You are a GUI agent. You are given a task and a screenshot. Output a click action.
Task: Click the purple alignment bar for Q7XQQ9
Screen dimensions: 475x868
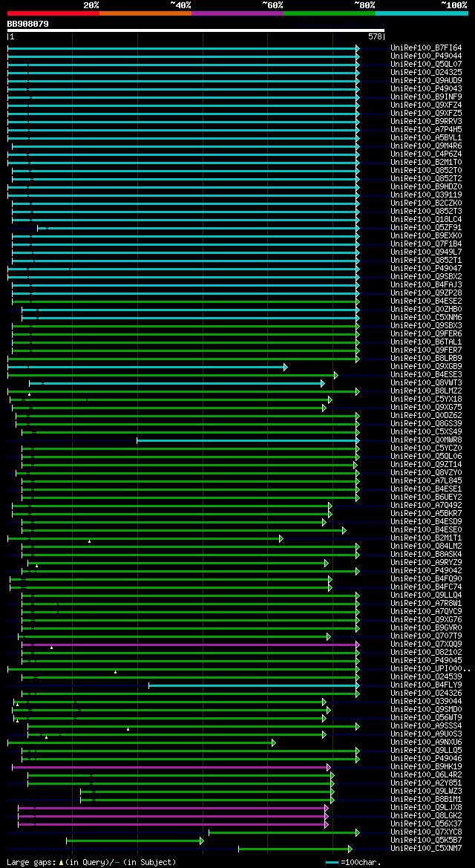coord(191,645)
